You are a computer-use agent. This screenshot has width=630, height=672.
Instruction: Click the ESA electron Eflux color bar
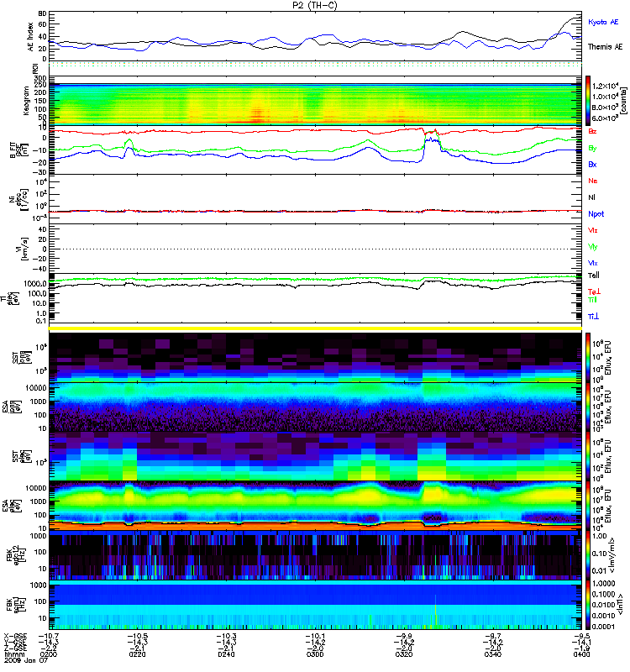588,507
